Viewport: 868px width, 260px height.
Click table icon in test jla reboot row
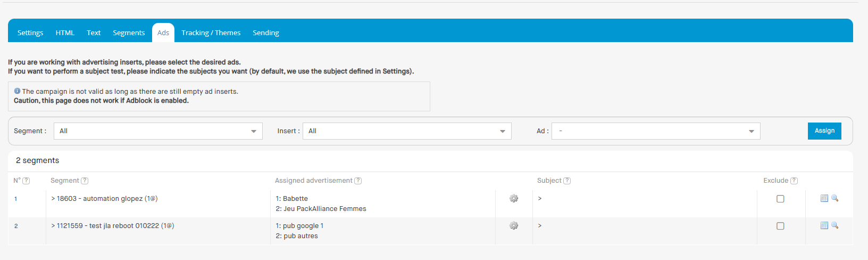tap(824, 225)
